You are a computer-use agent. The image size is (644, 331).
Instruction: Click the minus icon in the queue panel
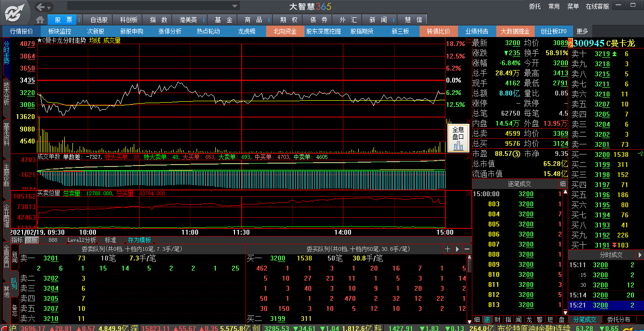click(467, 249)
